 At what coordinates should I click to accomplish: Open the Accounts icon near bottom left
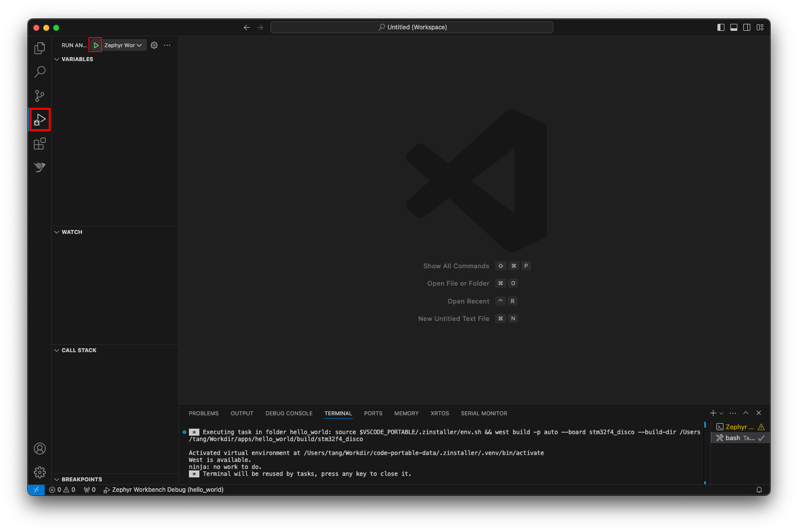pyautogui.click(x=40, y=449)
